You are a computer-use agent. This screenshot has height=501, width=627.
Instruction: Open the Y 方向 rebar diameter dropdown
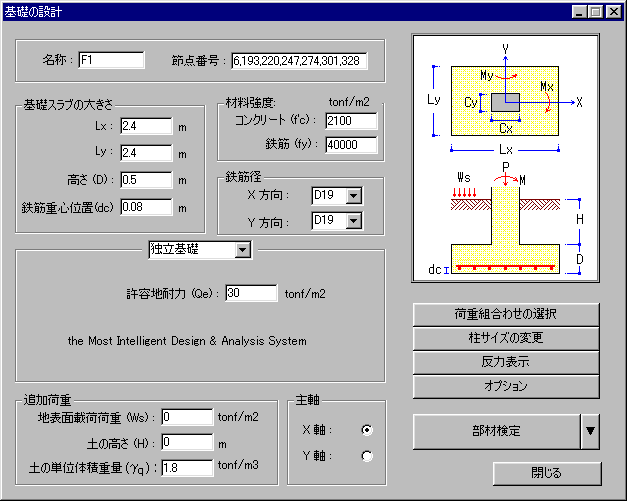354,221
